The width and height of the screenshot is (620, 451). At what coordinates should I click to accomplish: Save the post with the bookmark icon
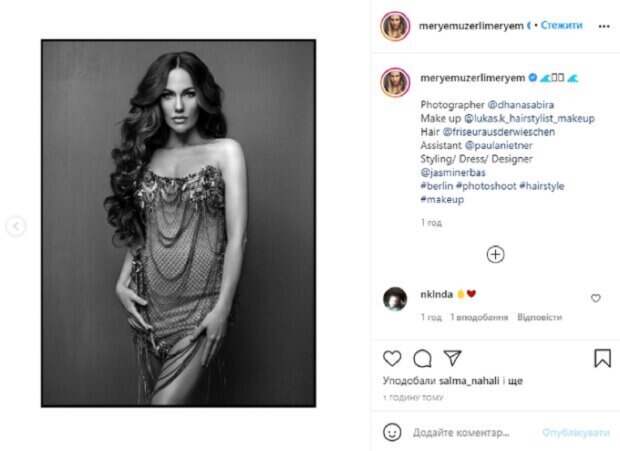tap(602, 358)
